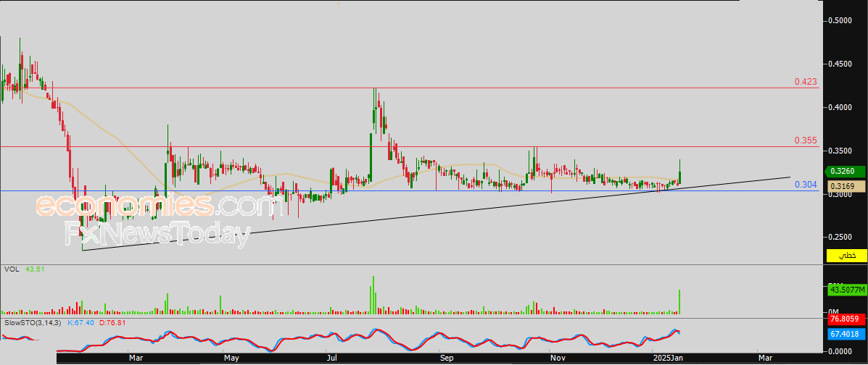
Task: Click the 0.304 support level label
Action: click(x=806, y=185)
